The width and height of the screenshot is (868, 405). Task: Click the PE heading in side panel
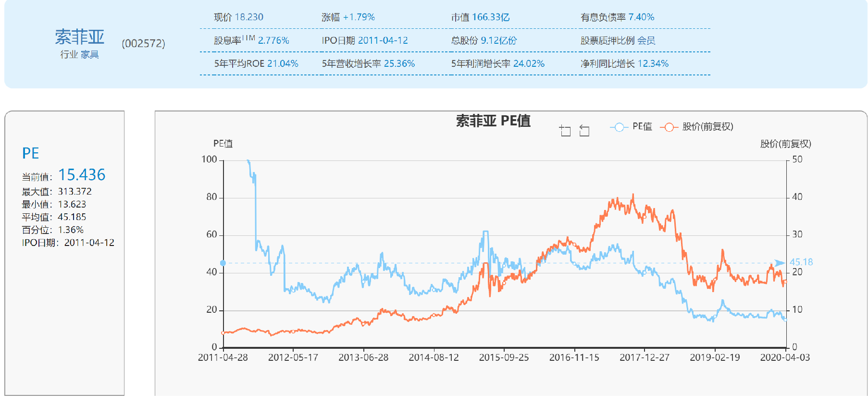coord(31,153)
